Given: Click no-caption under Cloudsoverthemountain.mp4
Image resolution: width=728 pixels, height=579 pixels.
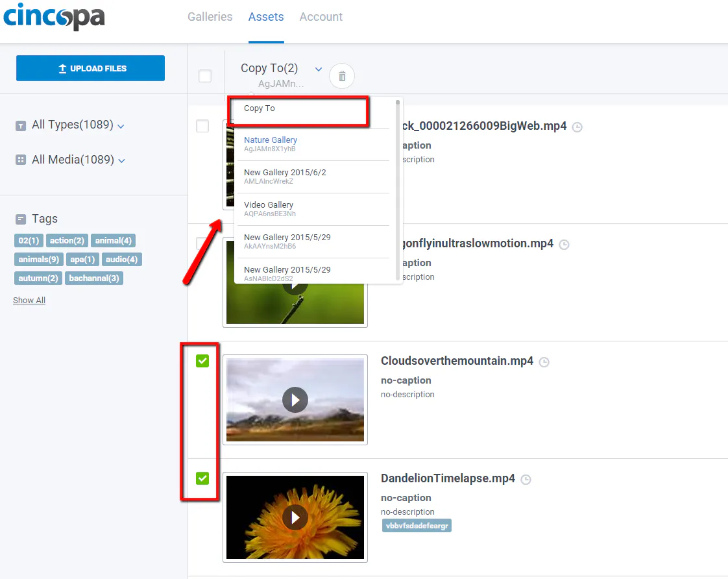Looking at the screenshot, I should pyautogui.click(x=406, y=380).
